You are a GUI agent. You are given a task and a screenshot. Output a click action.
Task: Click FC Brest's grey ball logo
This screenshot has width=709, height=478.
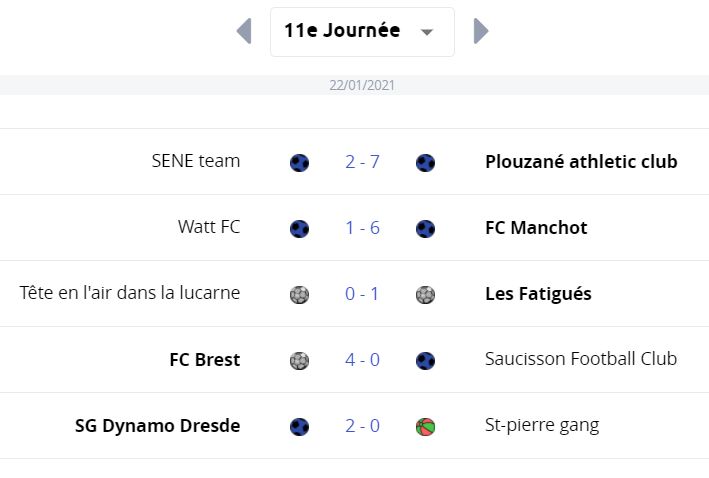click(299, 360)
